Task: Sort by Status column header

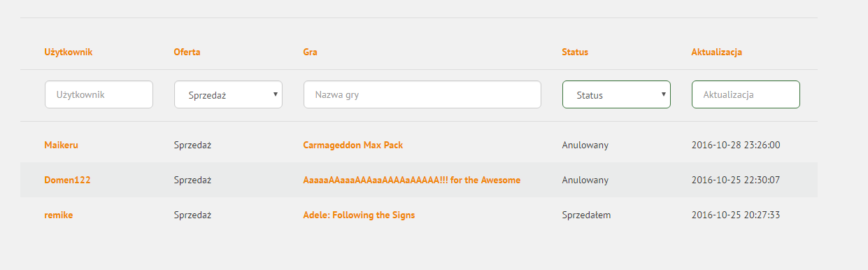Action: tap(575, 52)
